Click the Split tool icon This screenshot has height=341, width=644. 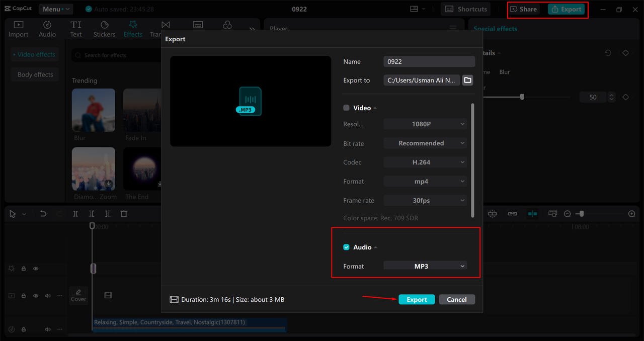[x=75, y=214]
